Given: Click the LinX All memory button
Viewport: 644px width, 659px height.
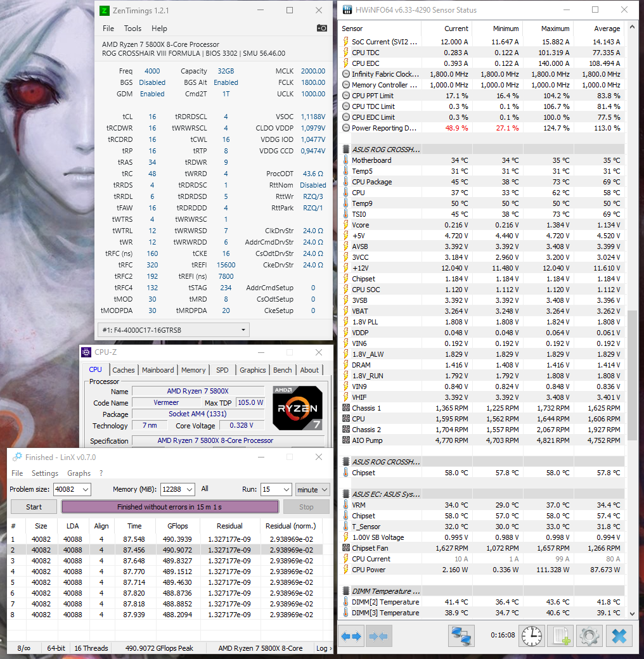Looking at the screenshot, I should pyautogui.click(x=205, y=489).
